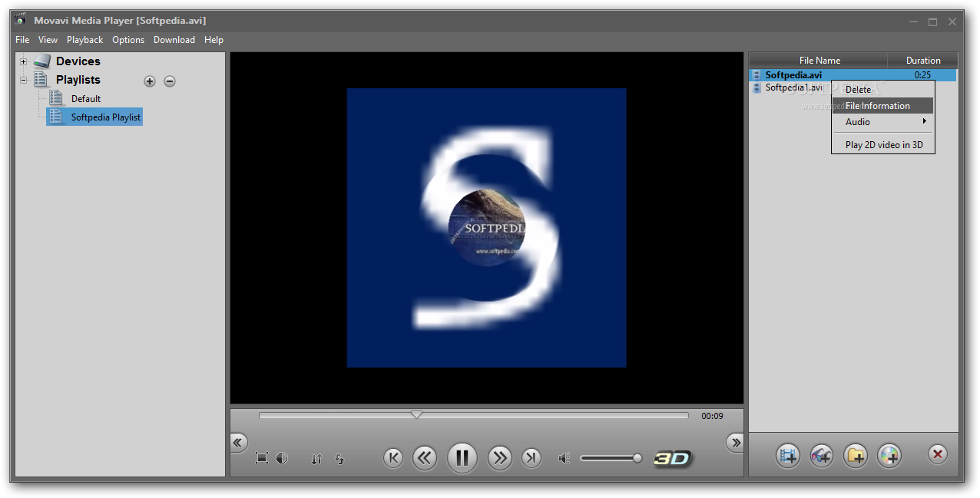Image resolution: width=980 pixels, height=498 pixels.
Task: Toggle shuffle with the up-down arrows icon
Action: click(316, 459)
